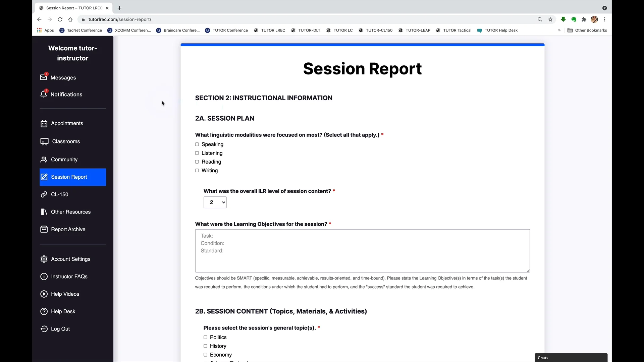This screenshot has width=644, height=362.
Task: Open a new browser tab
Action: coord(119,8)
